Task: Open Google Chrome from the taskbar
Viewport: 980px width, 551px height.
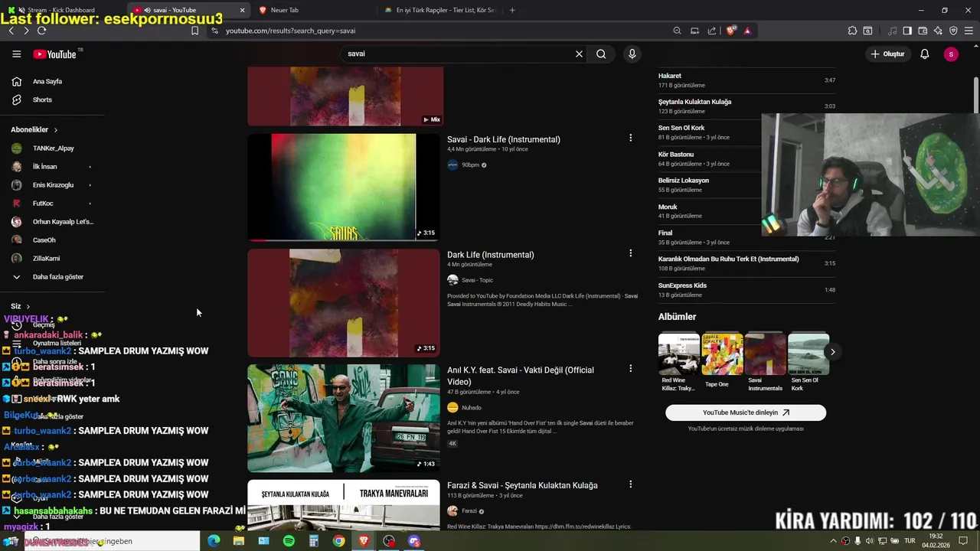Action: (338, 541)
